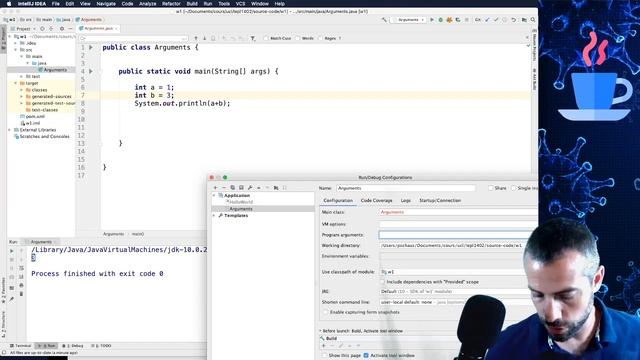Screen dimensions: 640x360
Task: Toggle Words checkbox in search bar
Action: [298, 38]
